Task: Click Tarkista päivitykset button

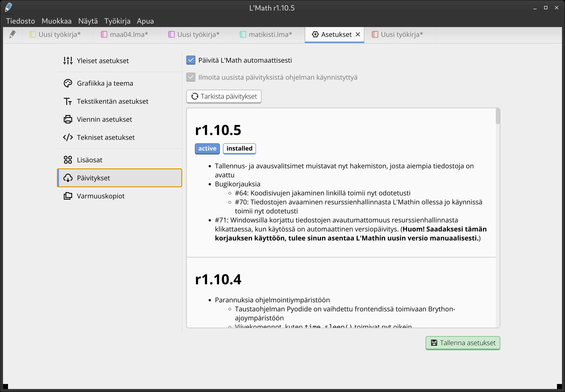Action: point(224,96)
